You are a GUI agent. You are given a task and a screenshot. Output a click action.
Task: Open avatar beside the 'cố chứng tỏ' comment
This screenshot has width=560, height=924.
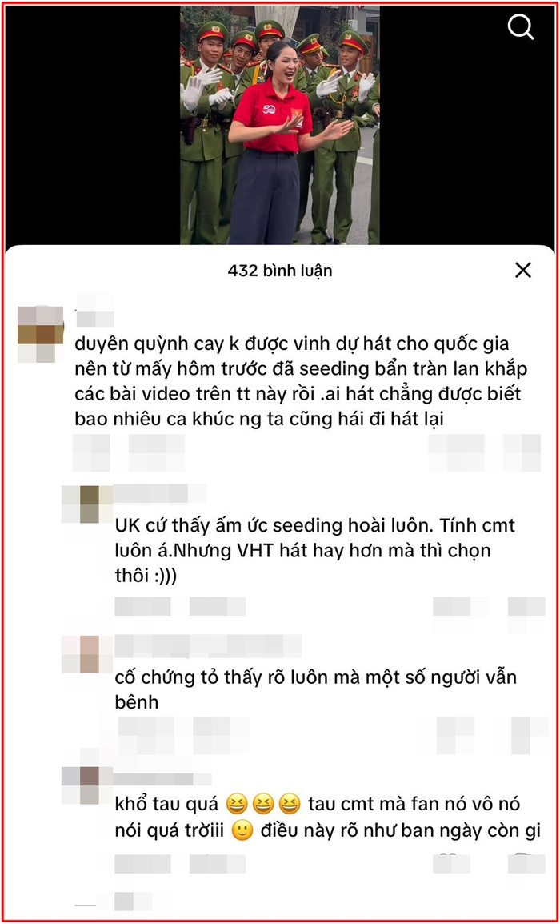pyautogui.click(x=86, y=654)
